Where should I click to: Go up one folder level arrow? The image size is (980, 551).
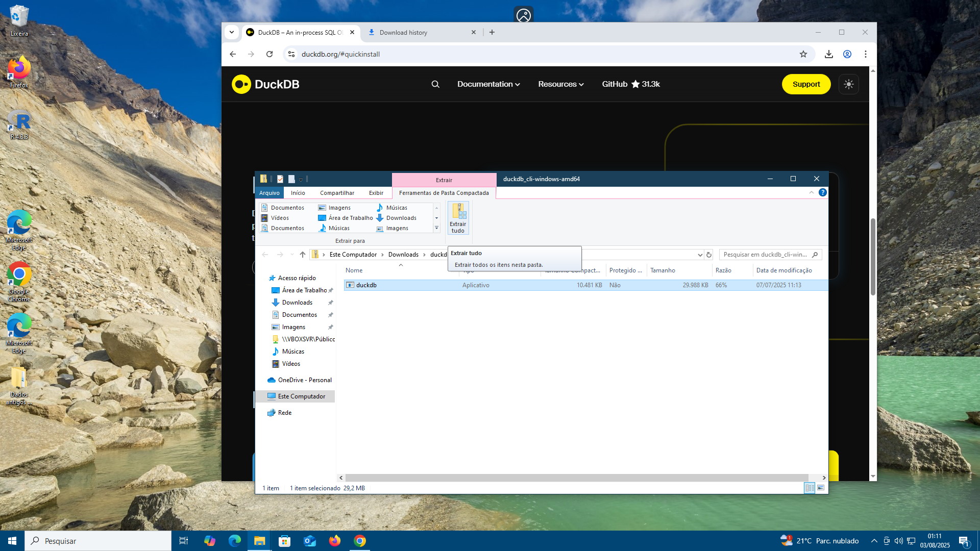[x=303, y=255]
